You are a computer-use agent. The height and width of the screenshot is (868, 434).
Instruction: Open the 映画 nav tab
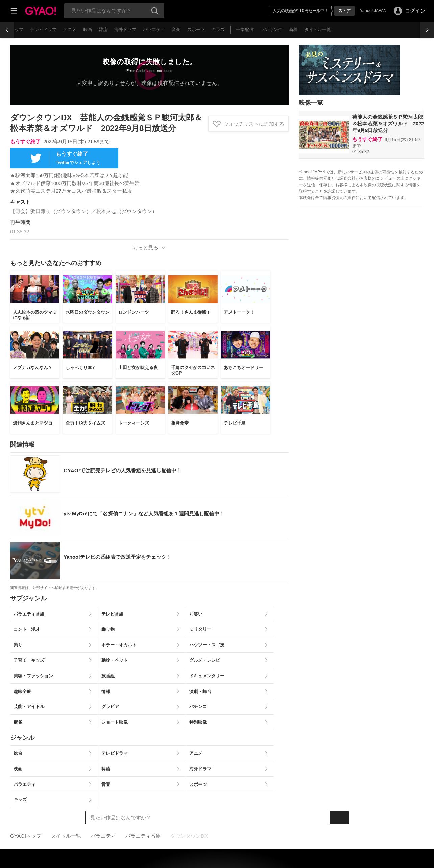point(88,30)
